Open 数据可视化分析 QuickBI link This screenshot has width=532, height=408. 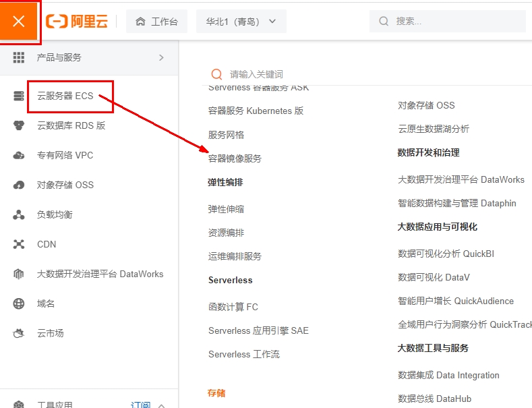tap(446, 254)
